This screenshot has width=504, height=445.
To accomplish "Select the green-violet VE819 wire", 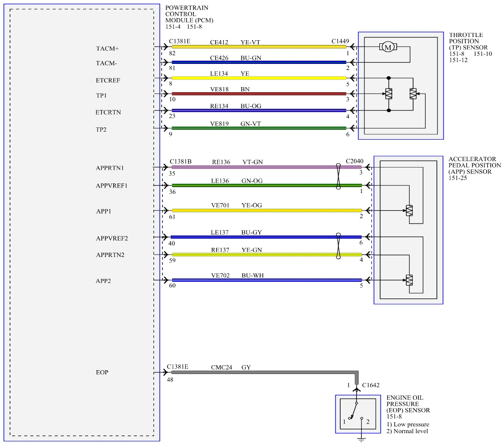I will click(x=259, y=128).
